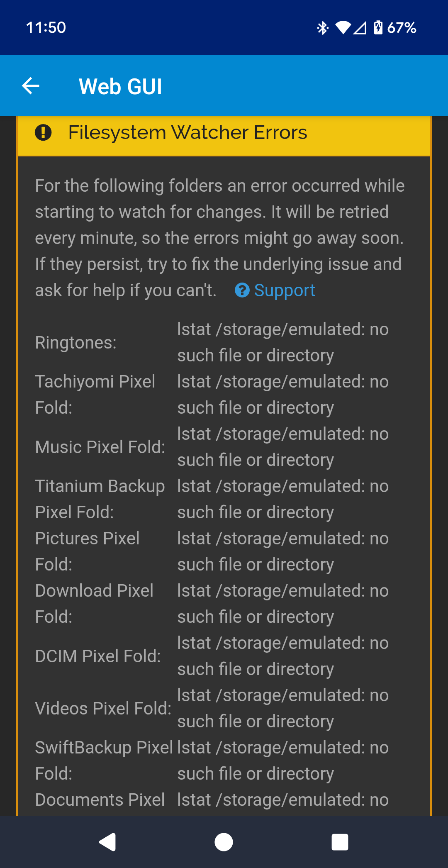Click the Videos Pixel Fold label
This screenshot has height=868, width=448.
click(103, 709)
